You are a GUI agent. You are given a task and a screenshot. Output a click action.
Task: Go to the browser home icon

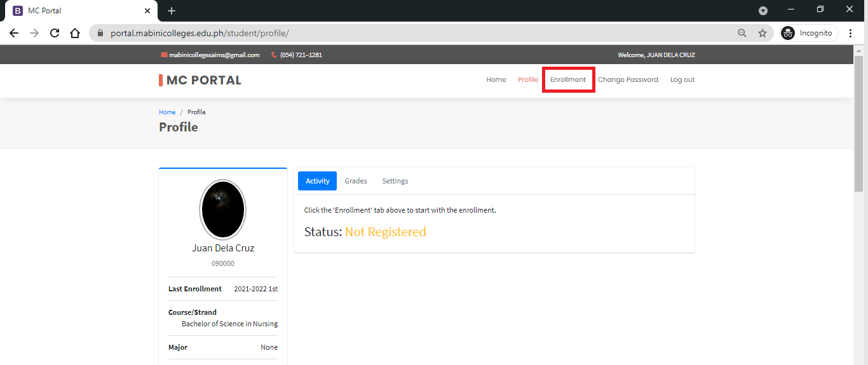(75, 33)
